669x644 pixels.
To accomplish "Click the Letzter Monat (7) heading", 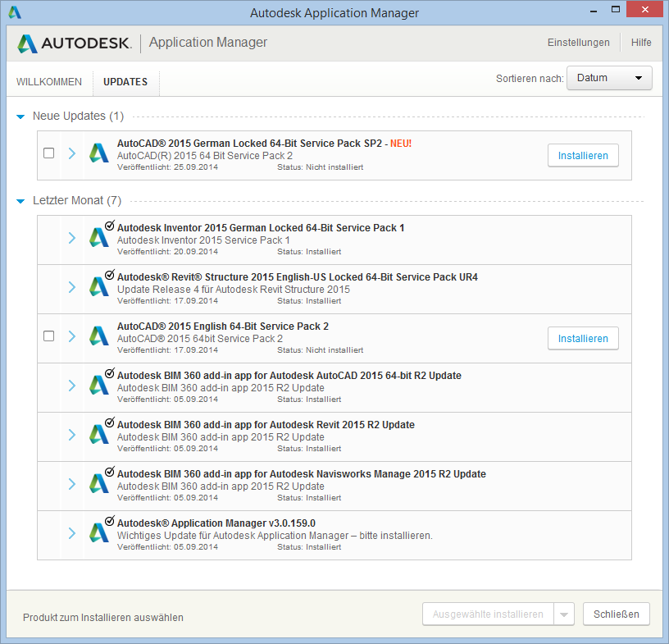I will pos(77,201).
